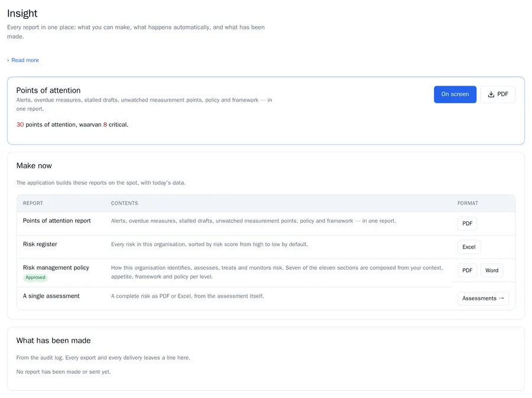Click the red 30 points count

point(20,125)
